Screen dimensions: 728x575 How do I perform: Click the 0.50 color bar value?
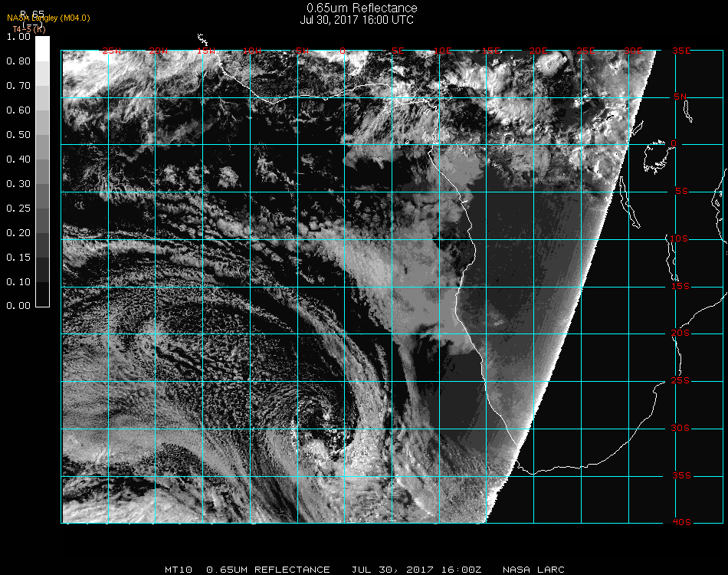click(18, 135)
